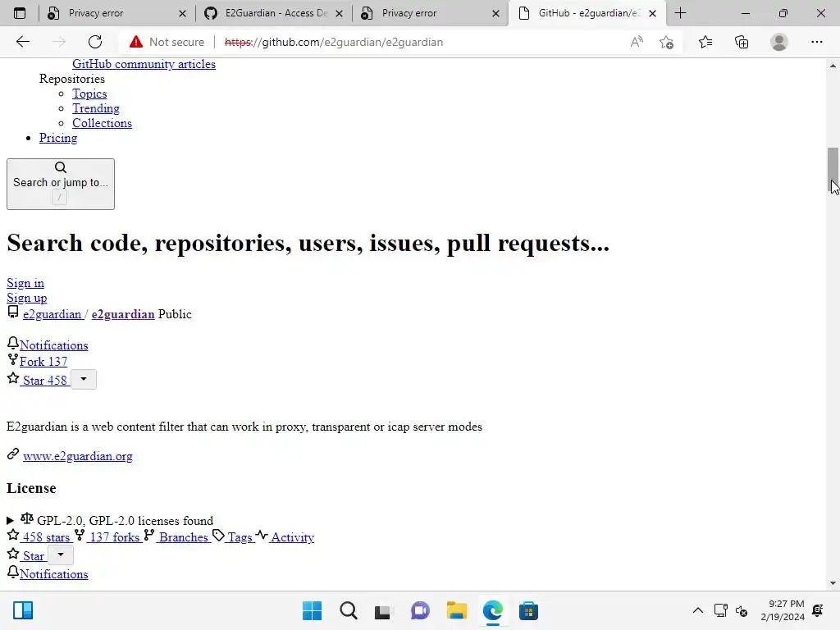
Task: Open dropdown arrow beside Star 458
Action: coord(84,379)
